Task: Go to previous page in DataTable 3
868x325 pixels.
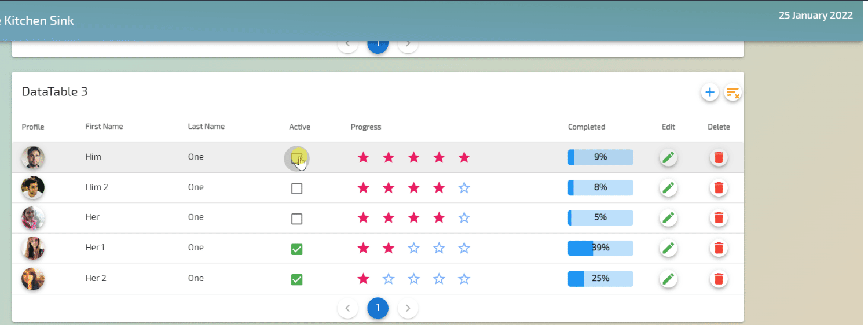Action: [x=347, y=308]
